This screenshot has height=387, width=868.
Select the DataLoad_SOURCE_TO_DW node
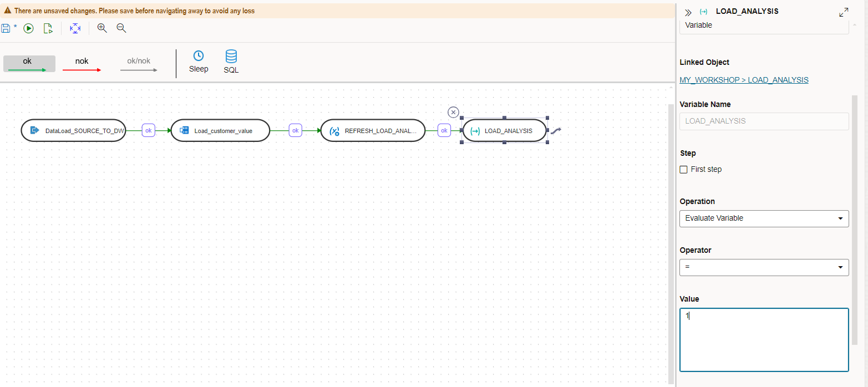point(74,130)
